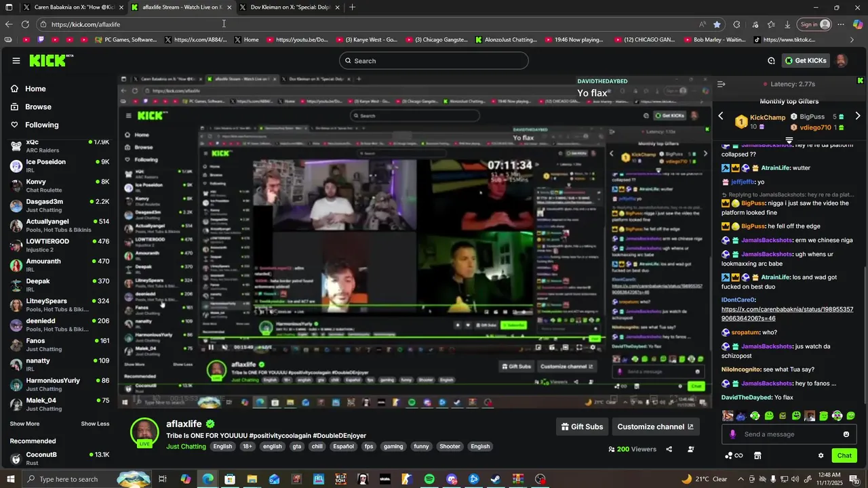Image resolution: width=868 pixels, height=488 pixels.
Task: Click Windows taskbar search box
Action: 87,479
